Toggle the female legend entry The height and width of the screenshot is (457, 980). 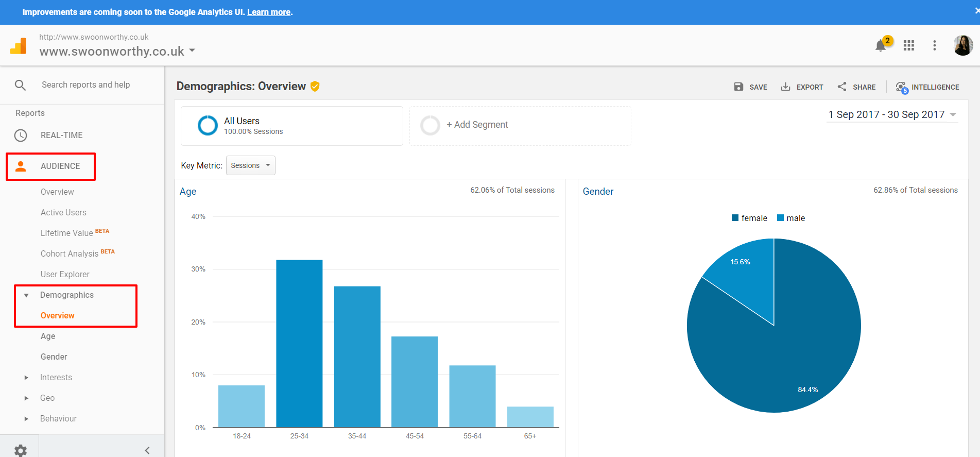749,218
